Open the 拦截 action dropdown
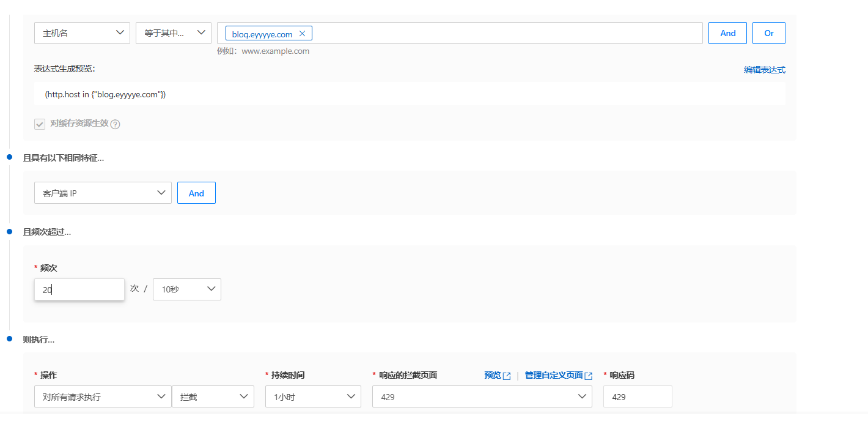 pos(213,396)
